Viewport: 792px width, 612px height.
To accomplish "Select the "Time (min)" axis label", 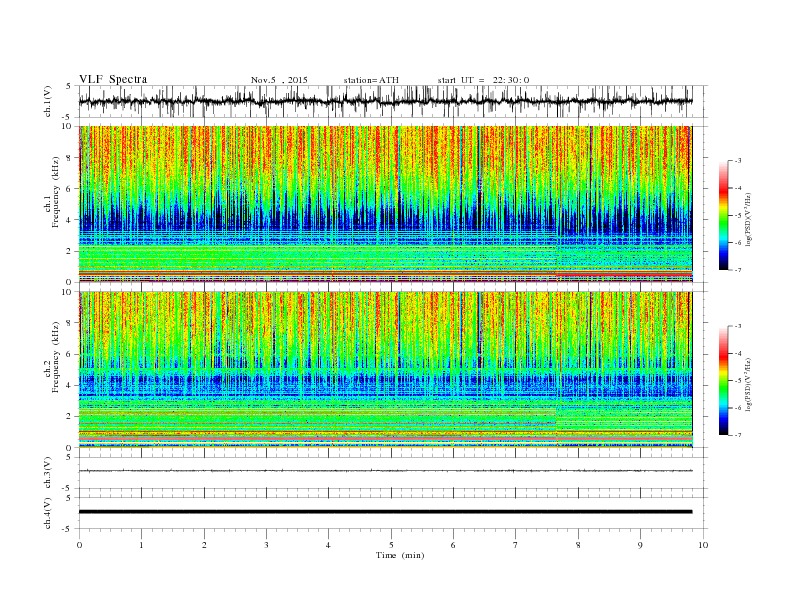I will coord(400,555).
